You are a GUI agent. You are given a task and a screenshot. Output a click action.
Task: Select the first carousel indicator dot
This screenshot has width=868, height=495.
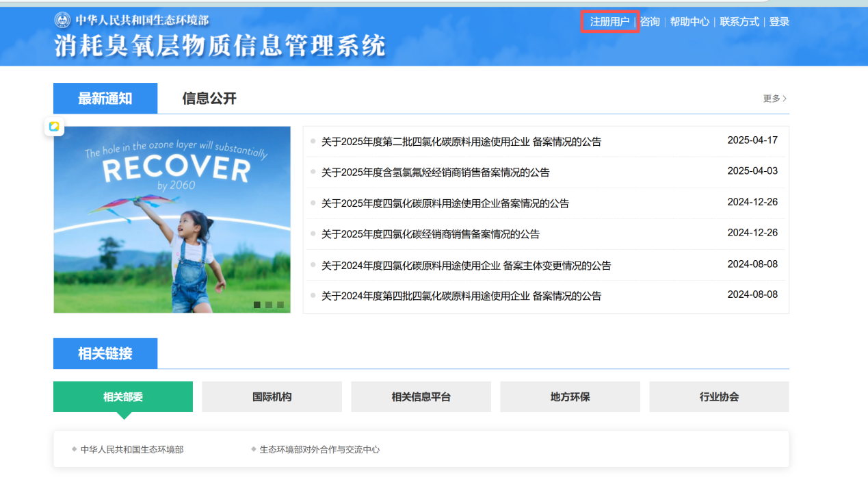(x=257, y=305)
